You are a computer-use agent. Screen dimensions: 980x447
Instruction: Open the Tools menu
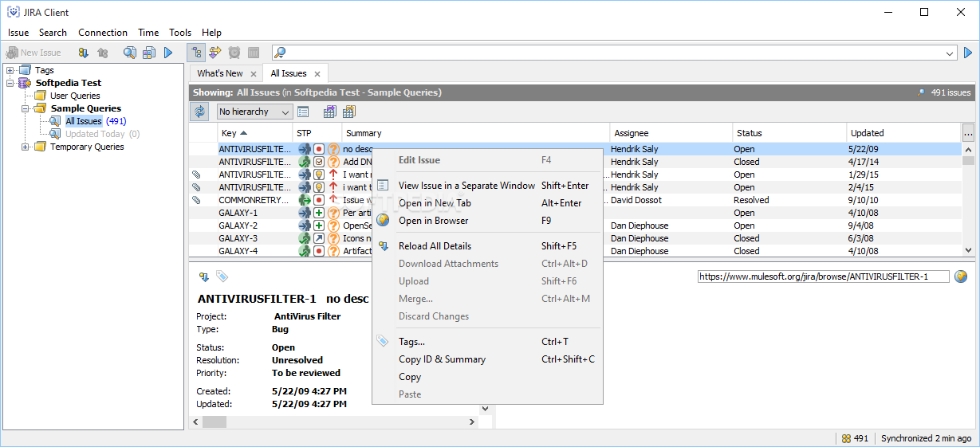180,33
